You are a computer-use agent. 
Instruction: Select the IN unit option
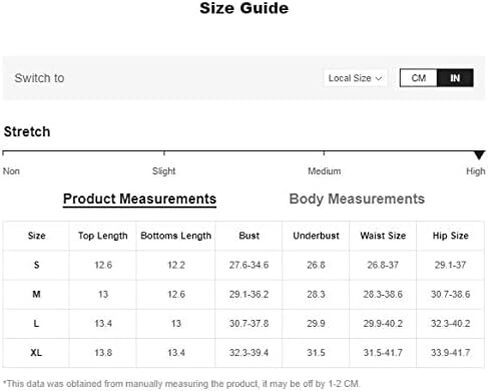click(455, 78)
